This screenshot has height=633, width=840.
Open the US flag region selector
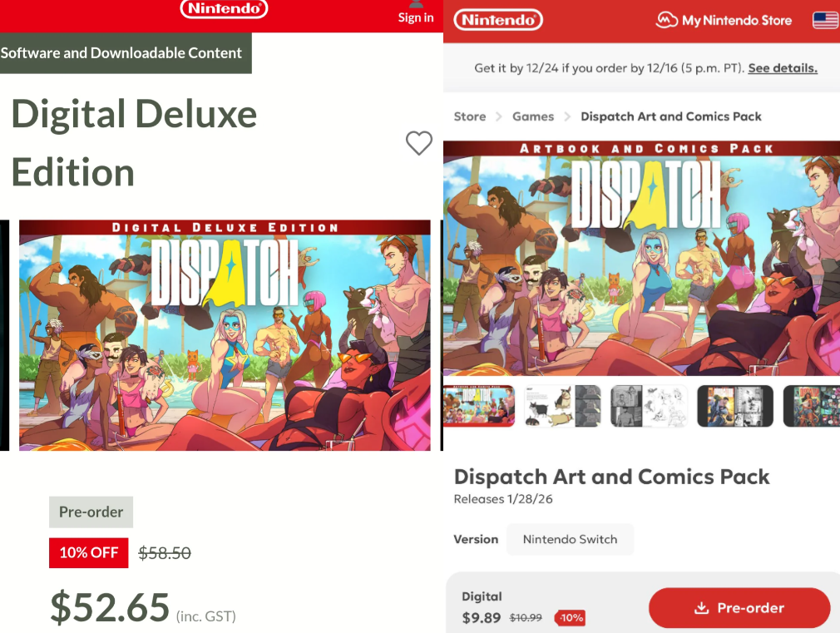tap(826, 20)
